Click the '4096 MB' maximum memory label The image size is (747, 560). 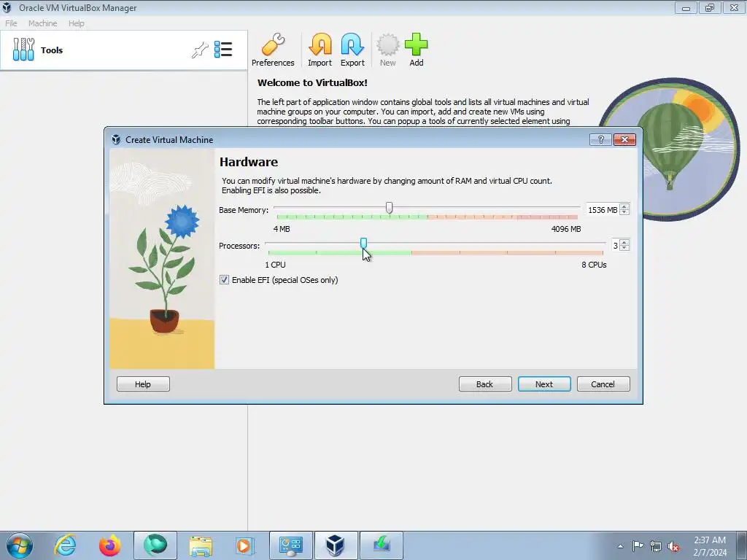pos(566,229)
